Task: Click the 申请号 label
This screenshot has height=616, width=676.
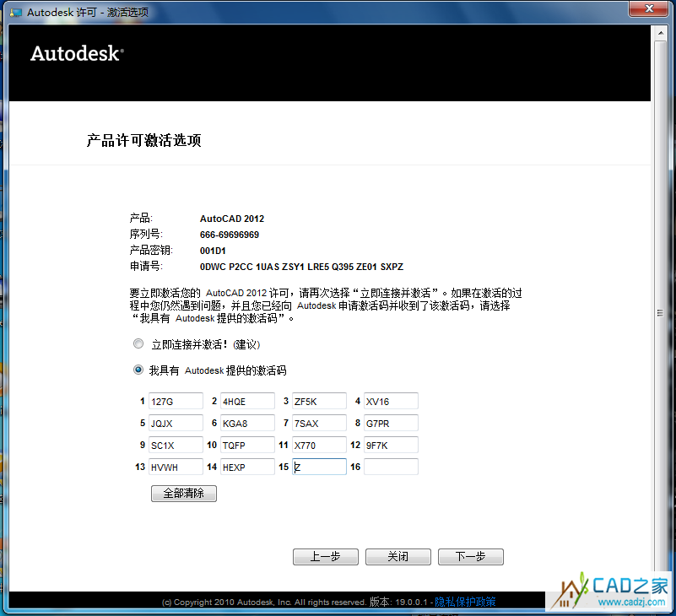Action: click(x=146, y=266)
